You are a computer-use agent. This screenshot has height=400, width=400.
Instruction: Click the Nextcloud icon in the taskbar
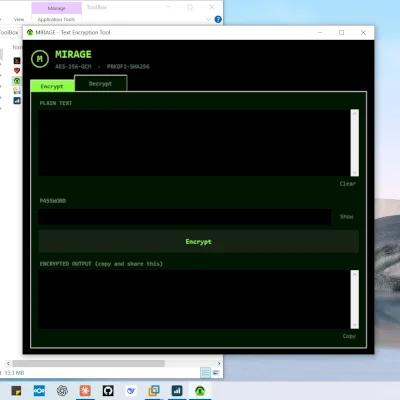point(39,390)
